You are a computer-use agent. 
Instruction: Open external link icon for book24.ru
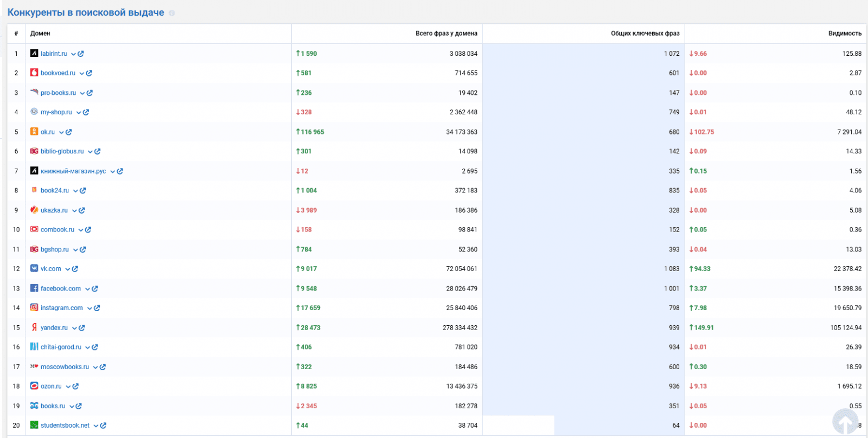tap(82, 191)
